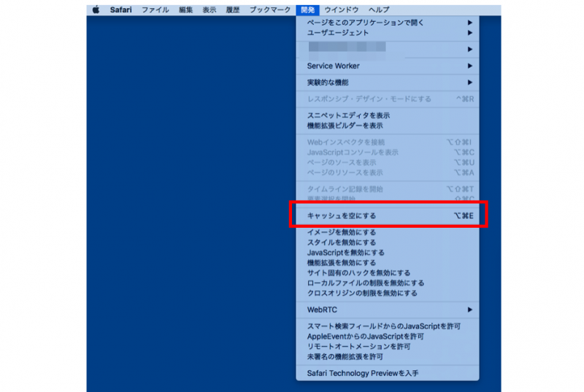The width and height of the screenshot is (584, 392).
Task: Open the ヘルプ menu
Action: tap(379, 9)
